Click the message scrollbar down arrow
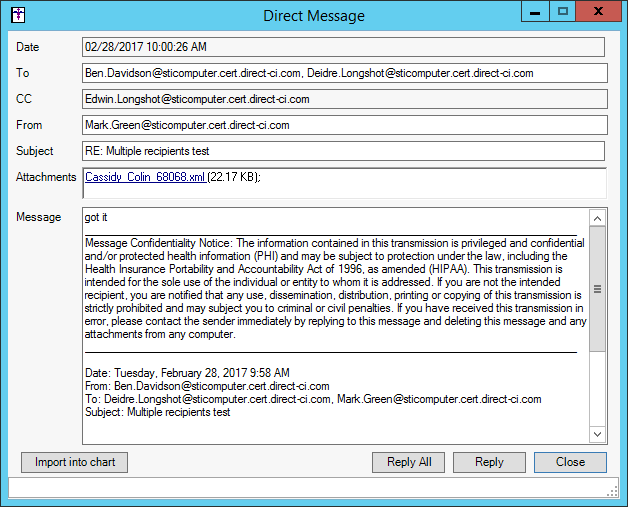This screenshot has width=628, height=507. tap(597, 435)
